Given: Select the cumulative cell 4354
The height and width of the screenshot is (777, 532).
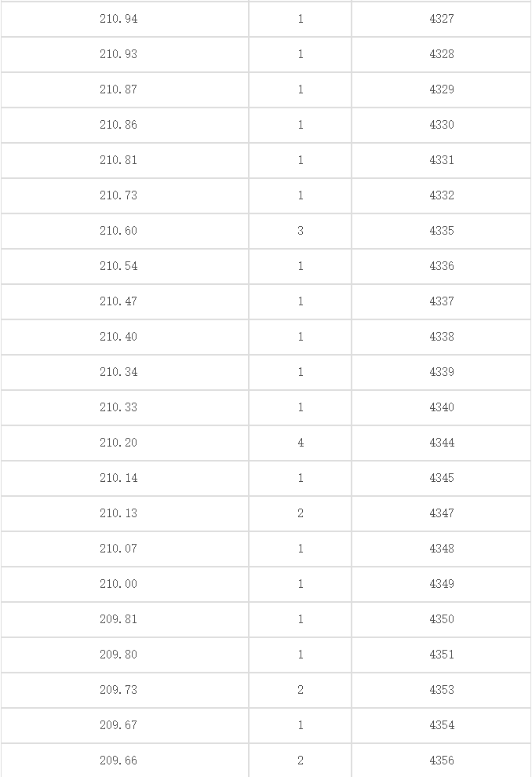Looking at the screenshot, I should click(441, 725).
